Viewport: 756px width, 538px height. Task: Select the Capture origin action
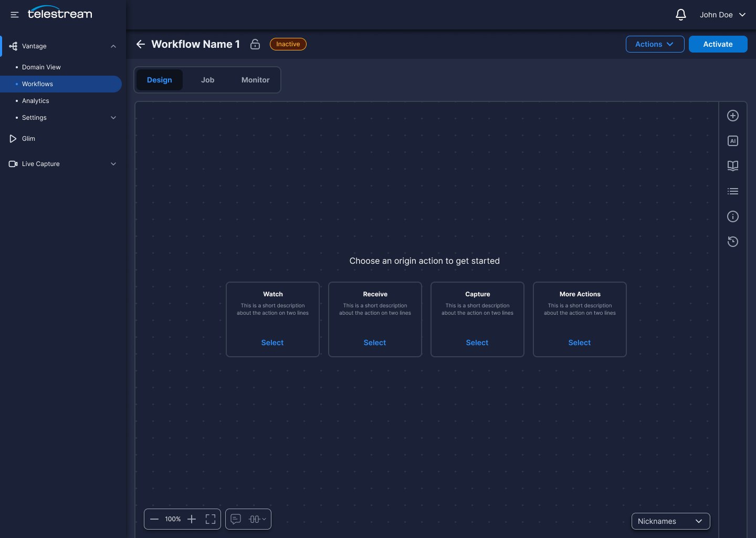pos(477,343)
